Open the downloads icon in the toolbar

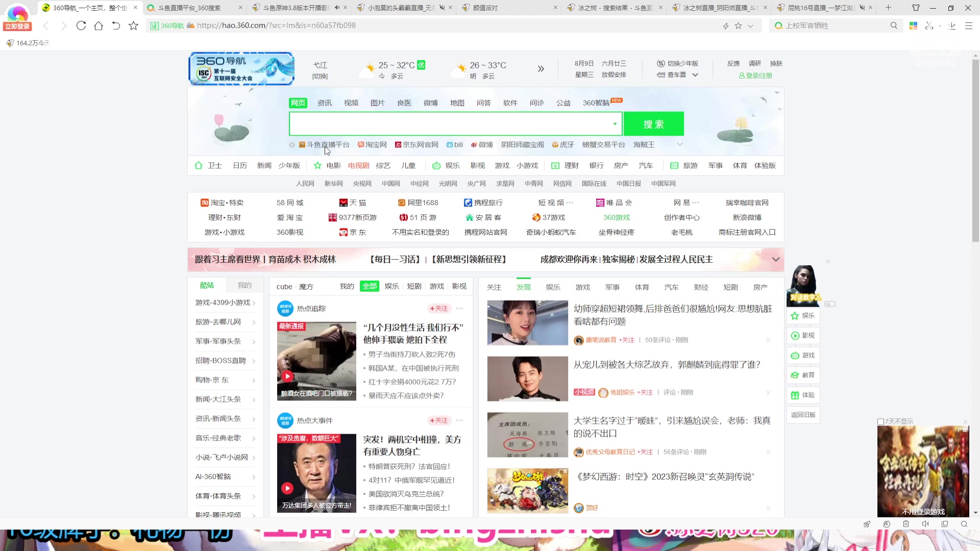point(952,26)
